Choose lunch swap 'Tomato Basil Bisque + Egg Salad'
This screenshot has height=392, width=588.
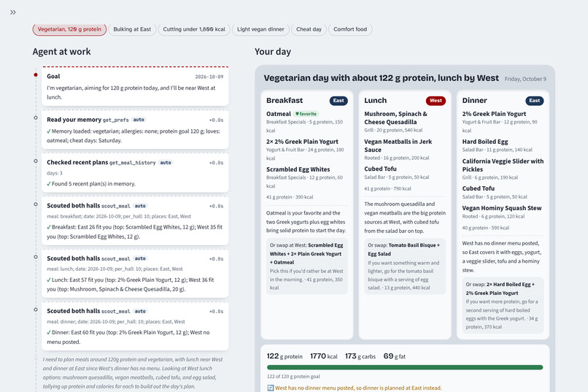pos(405,266)
